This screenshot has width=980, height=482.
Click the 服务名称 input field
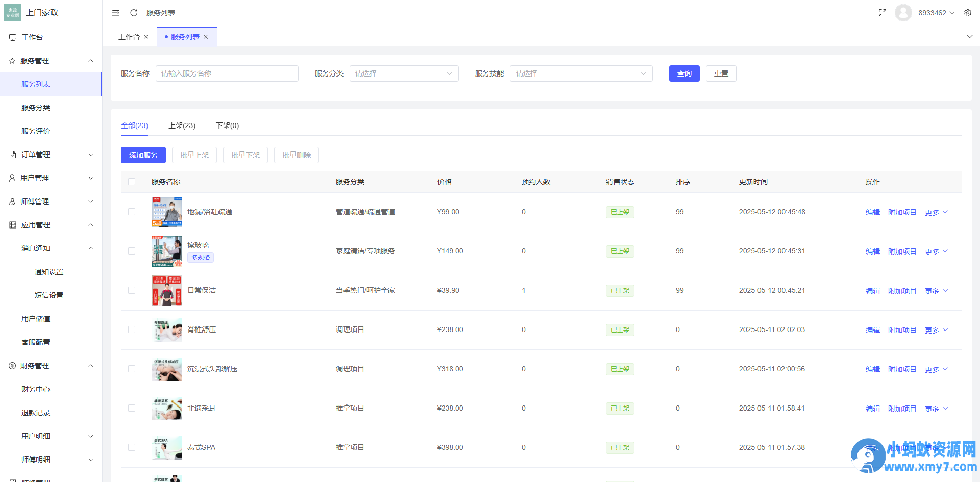coord(227,73)
